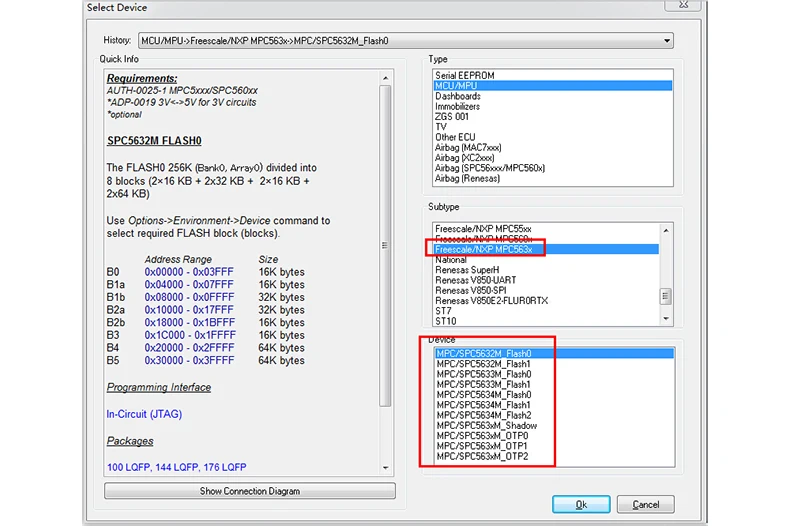This screenshot has width=790, height=526.
Task: Click the Requirements heading
Action: [x=142, y=79]
